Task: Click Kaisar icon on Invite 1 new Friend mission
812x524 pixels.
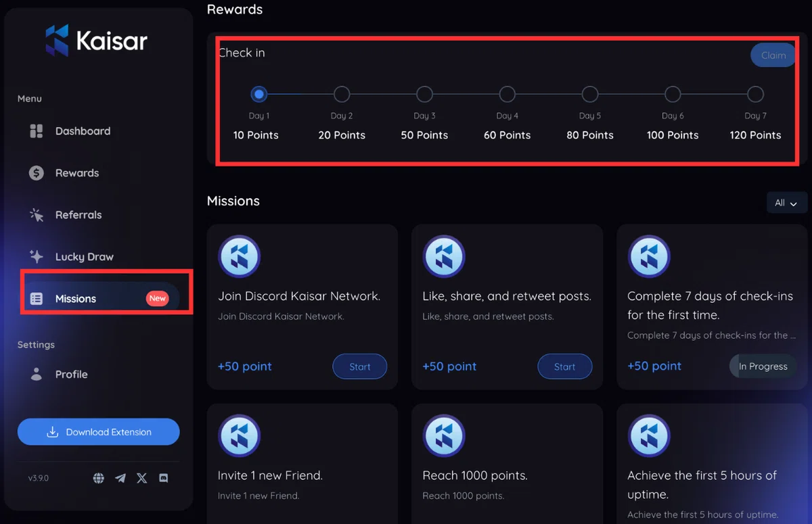Action: coord(239,436)
